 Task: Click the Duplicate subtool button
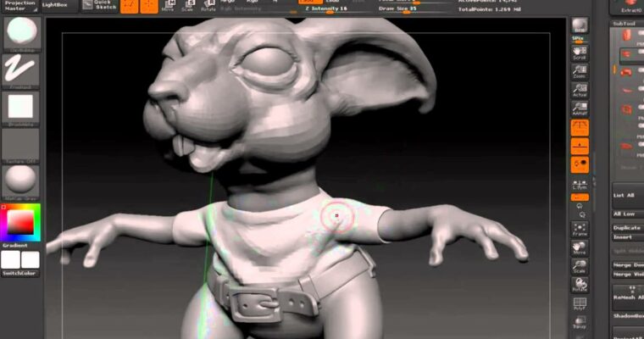[628, 228]
